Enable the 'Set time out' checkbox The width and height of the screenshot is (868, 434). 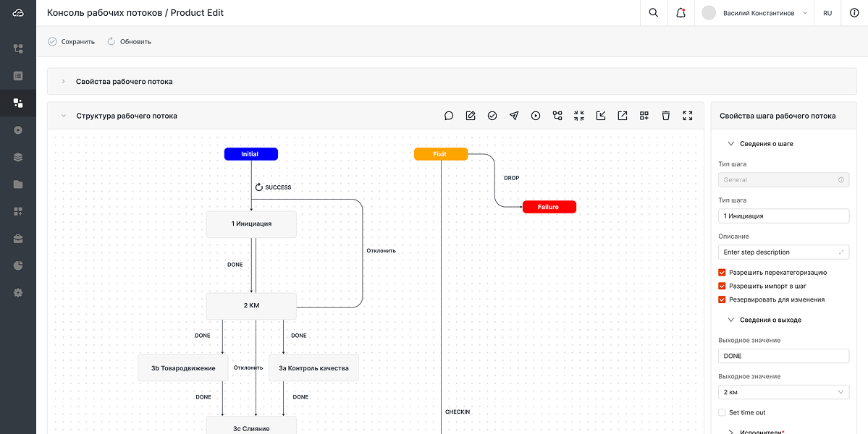[722, 412]
